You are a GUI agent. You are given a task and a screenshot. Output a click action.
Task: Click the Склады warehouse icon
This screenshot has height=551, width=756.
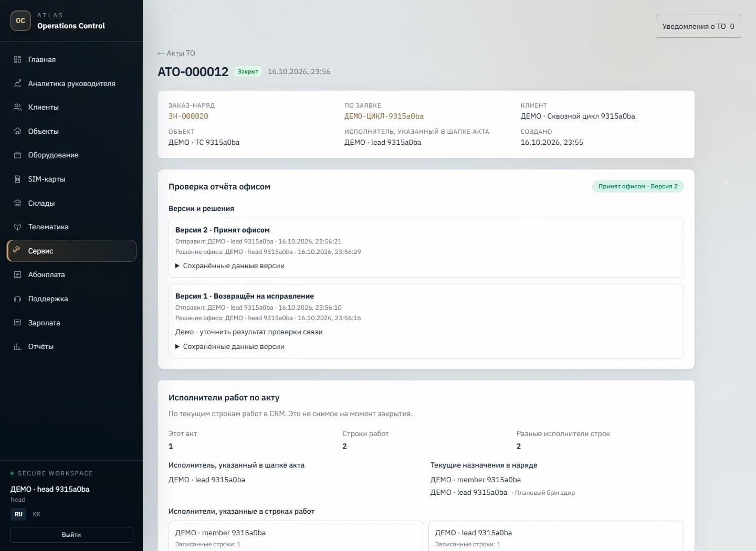click(17, 203)
